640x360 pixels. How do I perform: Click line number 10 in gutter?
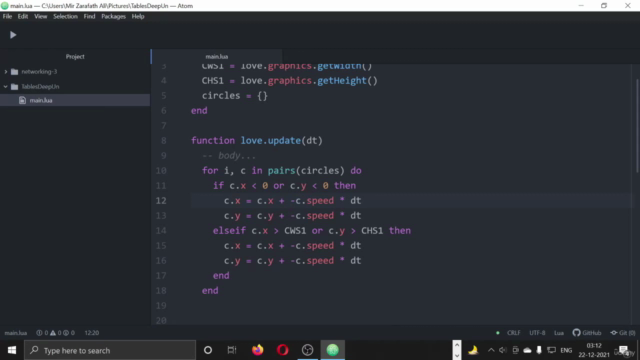161,171
